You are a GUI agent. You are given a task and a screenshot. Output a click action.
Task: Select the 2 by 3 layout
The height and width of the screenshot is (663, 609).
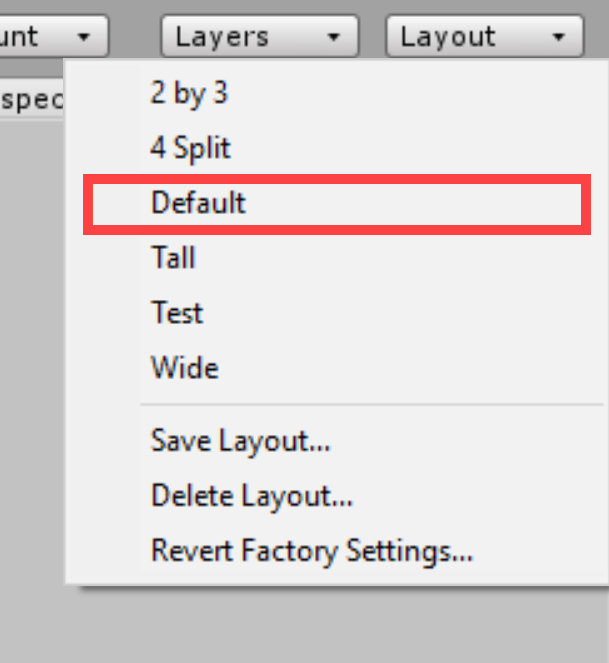tap(190, 93)
